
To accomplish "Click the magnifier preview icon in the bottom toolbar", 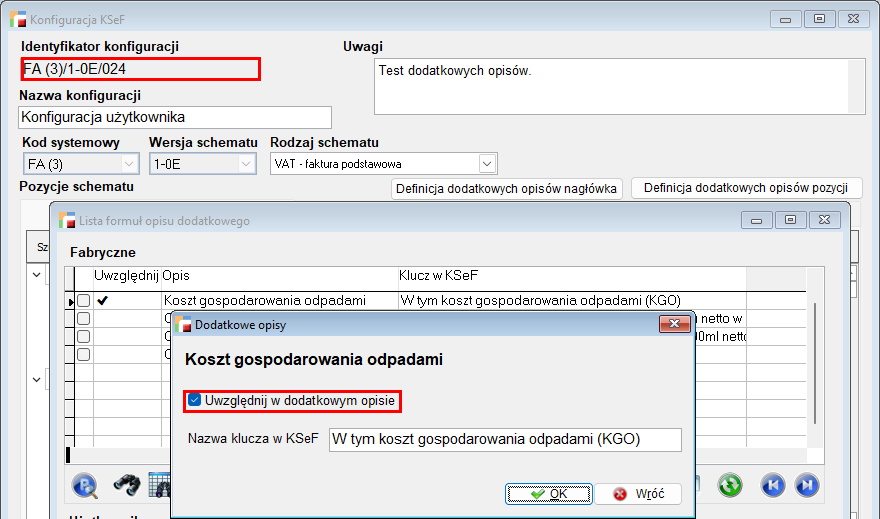I will tap(86, 485).
